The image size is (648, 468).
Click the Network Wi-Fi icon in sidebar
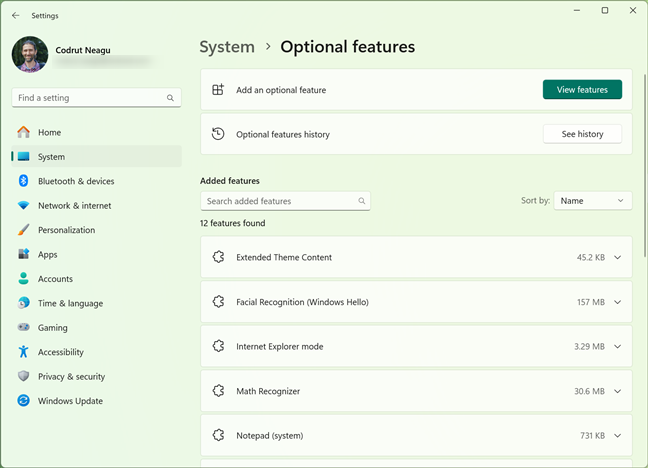point(24,205)
